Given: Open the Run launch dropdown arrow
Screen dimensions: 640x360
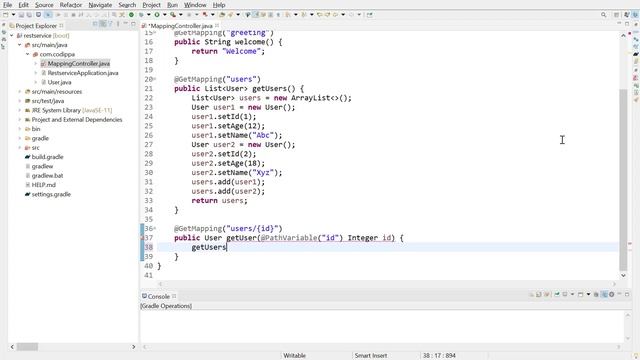Looking at the screenshot, I should (x=165, y=15).
